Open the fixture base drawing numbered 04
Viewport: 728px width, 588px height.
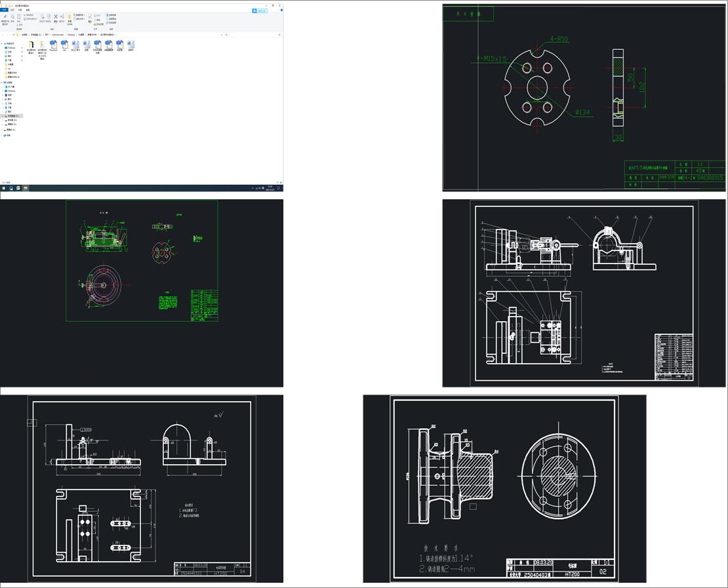point(142,488)
